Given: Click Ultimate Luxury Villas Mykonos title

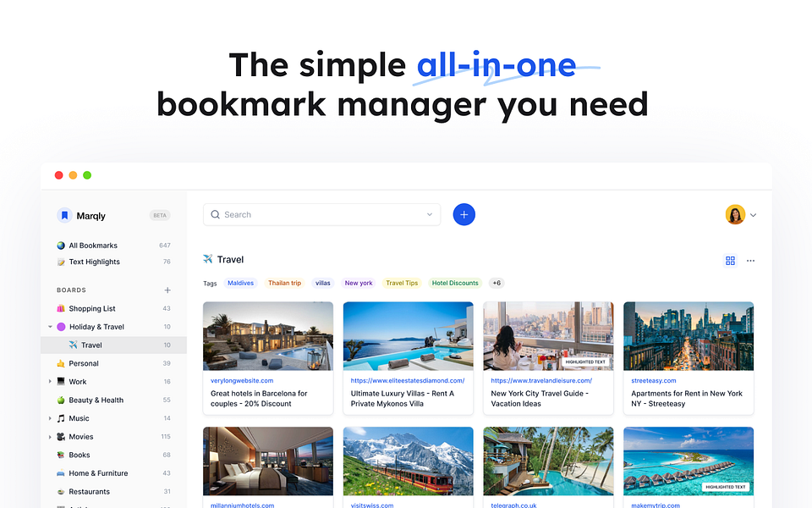Looking at the screenshot, I should point(403,399).
